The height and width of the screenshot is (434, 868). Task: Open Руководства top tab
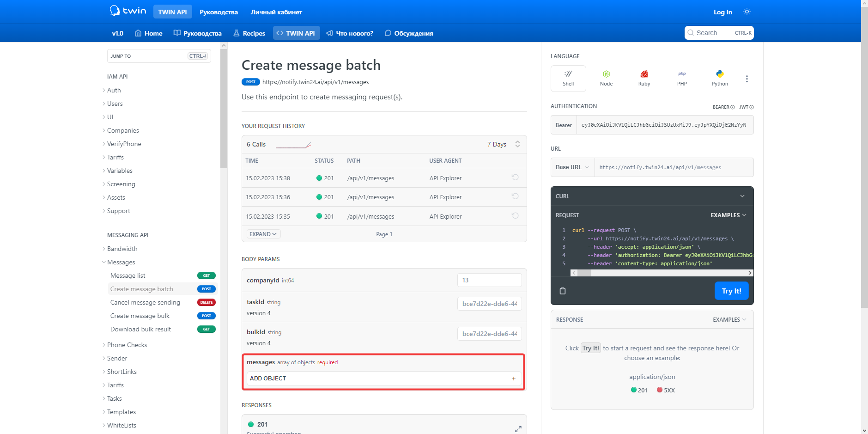[x=219, y=12]
